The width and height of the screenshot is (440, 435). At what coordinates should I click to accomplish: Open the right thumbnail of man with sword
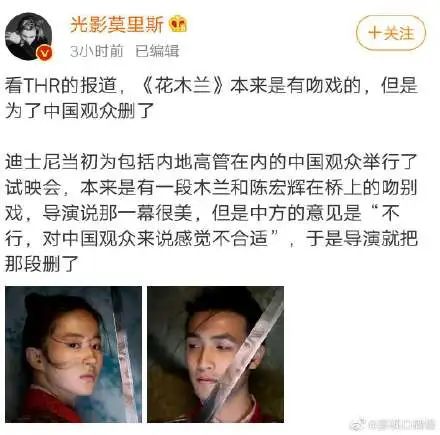tap(216, 354)
